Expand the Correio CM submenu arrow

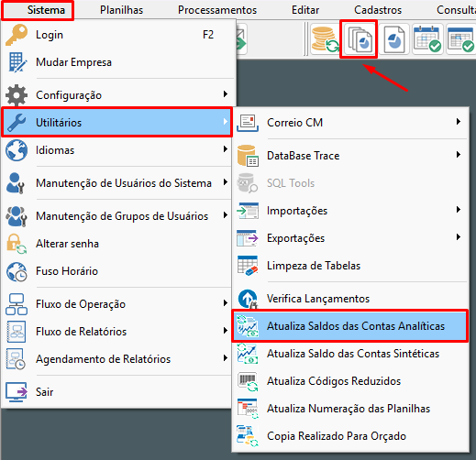[x=458, y=122]
